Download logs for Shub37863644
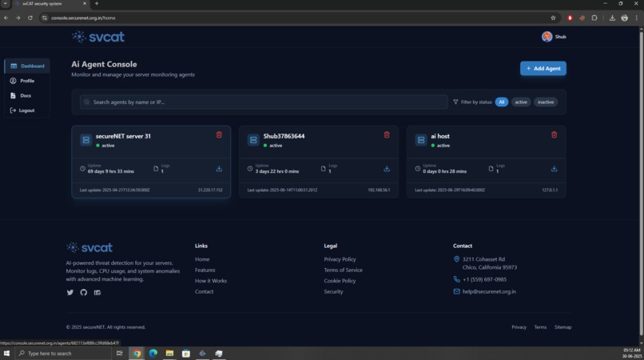Viewport: 644px width, 360px height. (x=387, y=169)
